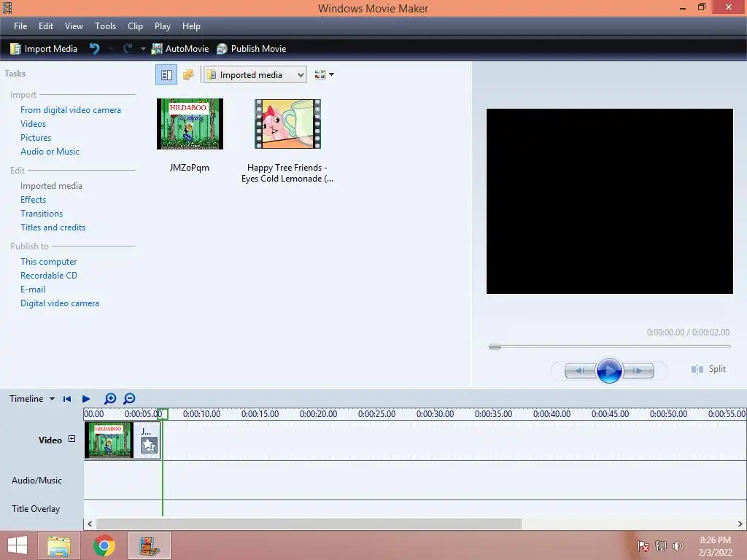Open the thumbnail Views dropdown
Screen dimensions: 747x560
tap(325, 75)
